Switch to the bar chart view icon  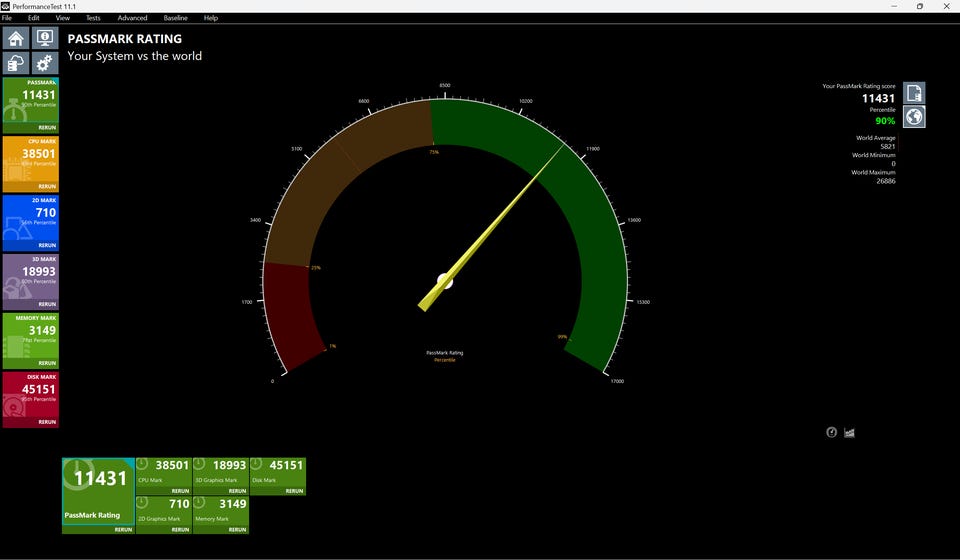(849, 433)
